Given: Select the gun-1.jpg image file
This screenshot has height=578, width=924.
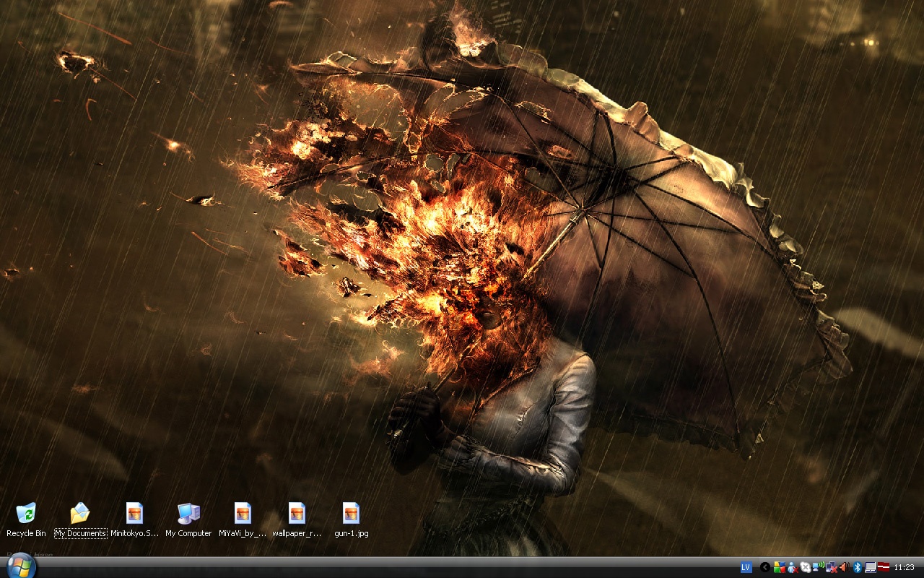Looking at the screenshot, I should 351,520.
